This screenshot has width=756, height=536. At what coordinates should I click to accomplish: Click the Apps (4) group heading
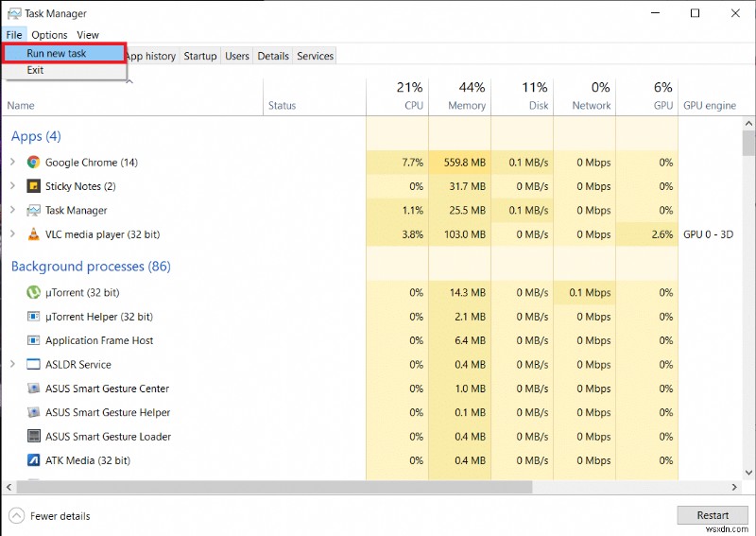[36, 136]
